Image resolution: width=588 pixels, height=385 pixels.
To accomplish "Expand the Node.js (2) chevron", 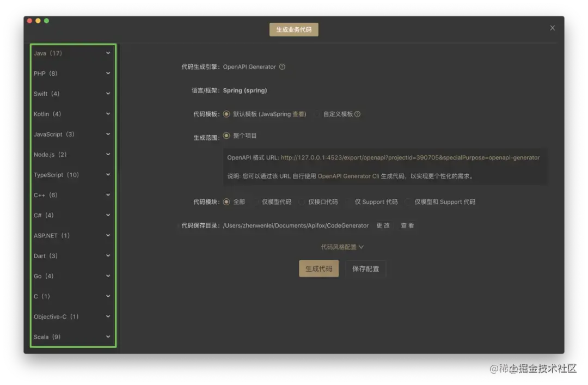I will point(108,154).
